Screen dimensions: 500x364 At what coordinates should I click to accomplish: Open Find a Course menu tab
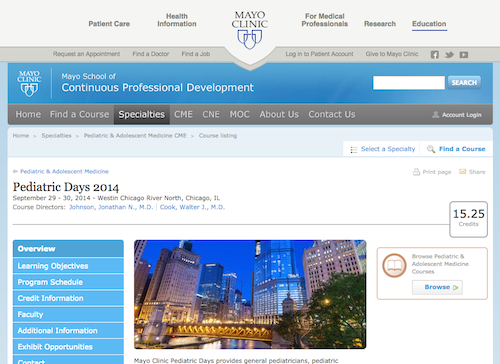point(79,114)
